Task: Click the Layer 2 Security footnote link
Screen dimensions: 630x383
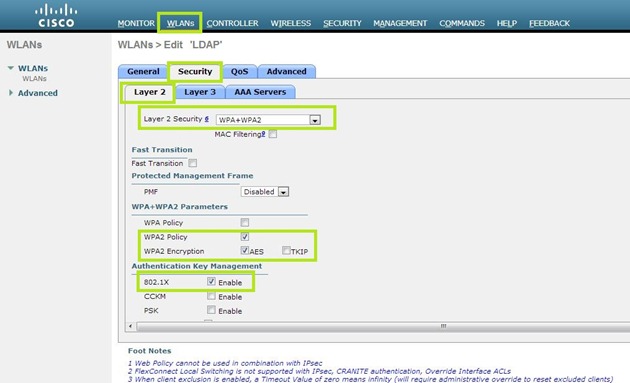Action: [207, 119]
